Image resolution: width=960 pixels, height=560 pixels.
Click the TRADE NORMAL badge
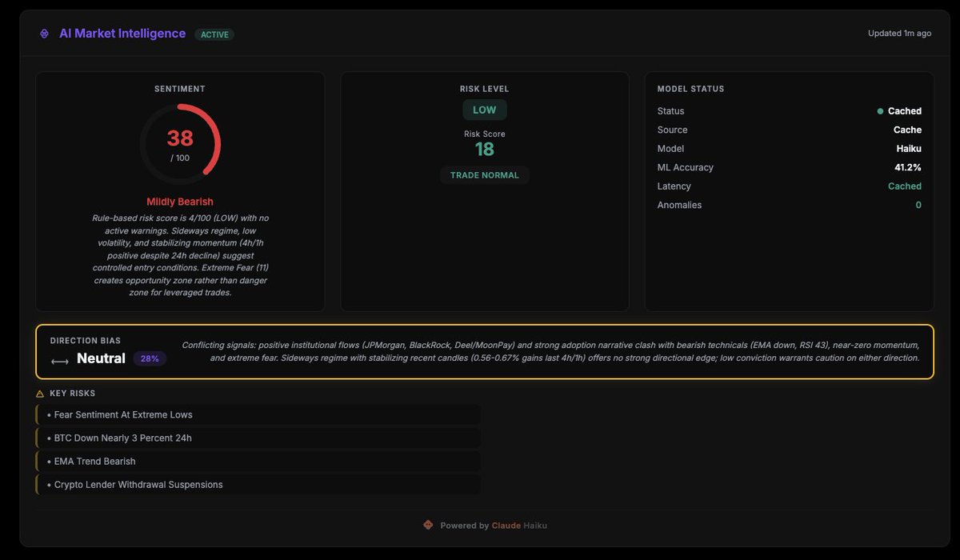pyautogui.click(x=485, y=175)
